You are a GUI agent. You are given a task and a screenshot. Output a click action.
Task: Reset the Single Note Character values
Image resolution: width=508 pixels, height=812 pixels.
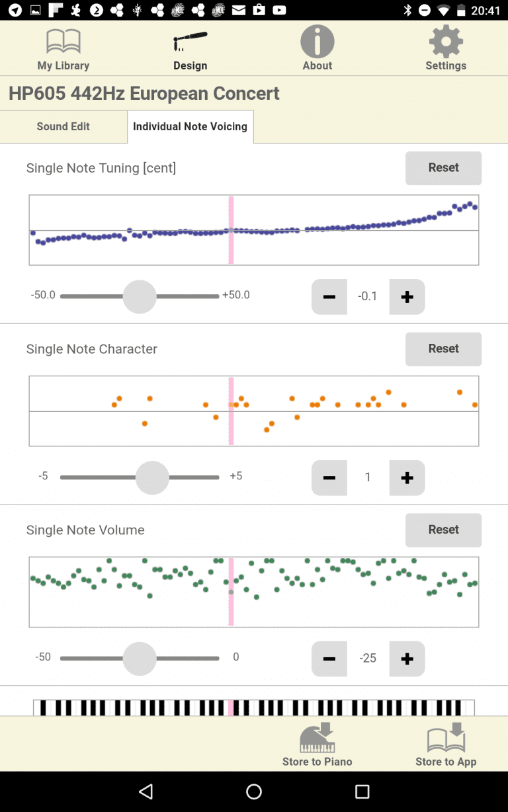tap(443, 348)
